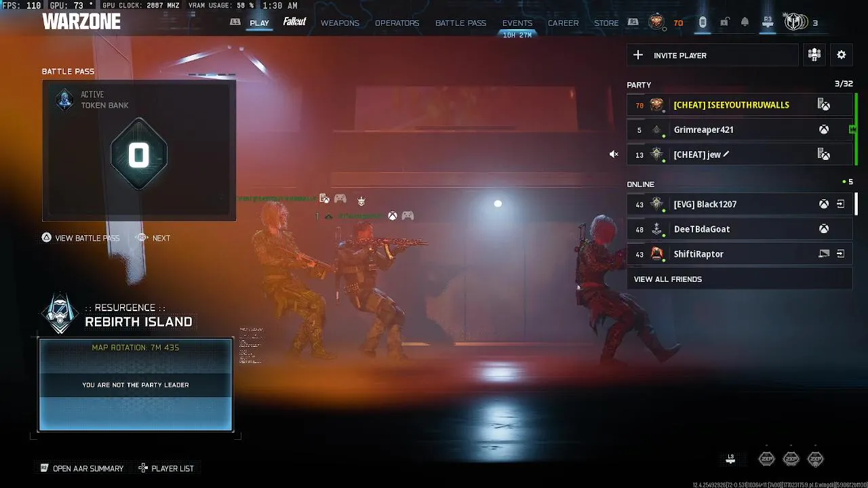Open the PLAY tab
868x488 pixels.
tap(259, 23)
